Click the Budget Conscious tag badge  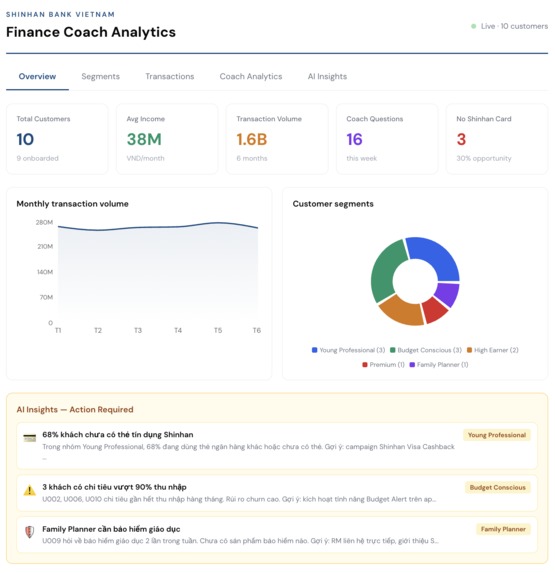coord(498,487)
